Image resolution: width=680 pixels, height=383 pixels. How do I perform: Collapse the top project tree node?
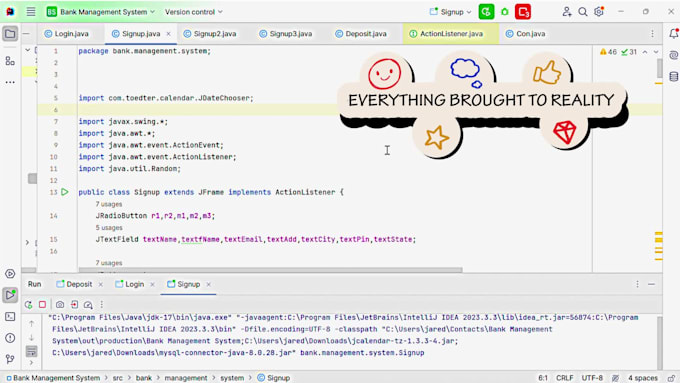click(x=27, y=50)
